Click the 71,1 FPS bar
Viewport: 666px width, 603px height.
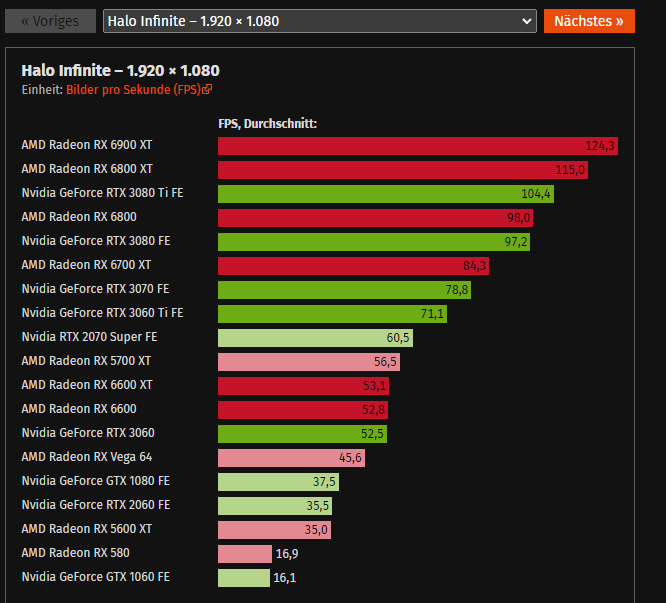point(333,314)
